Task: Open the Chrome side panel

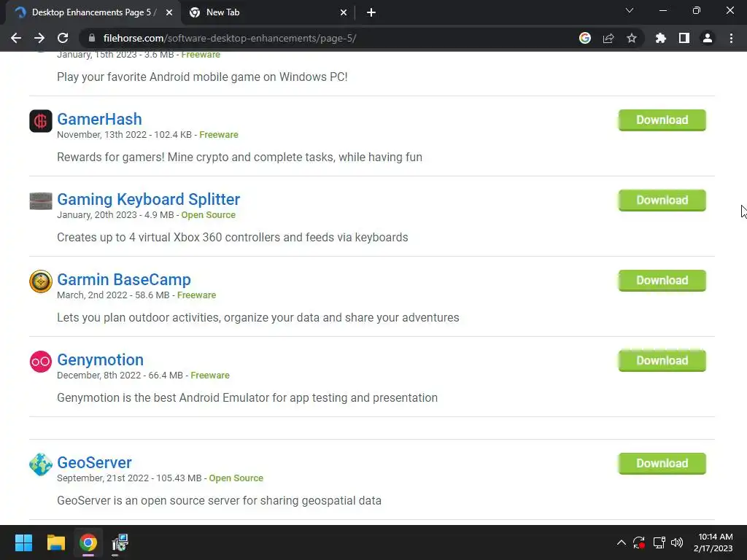Action: 684,38
